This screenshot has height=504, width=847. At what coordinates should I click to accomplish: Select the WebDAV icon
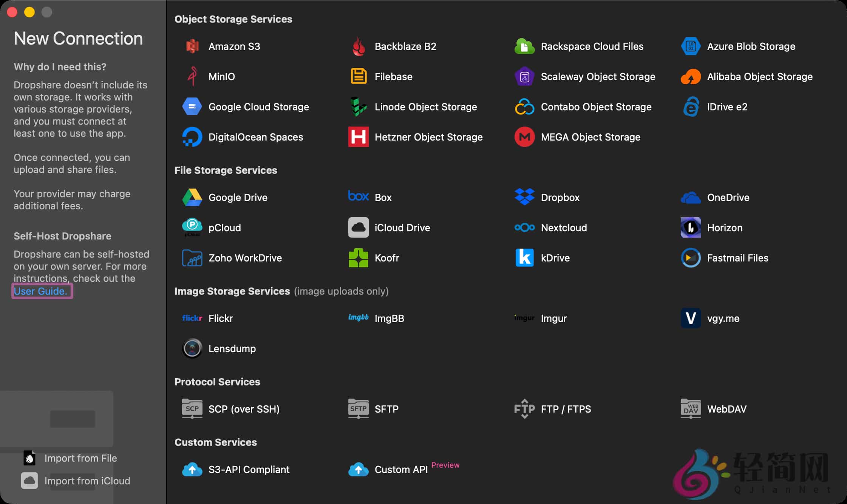coord(691,409)
